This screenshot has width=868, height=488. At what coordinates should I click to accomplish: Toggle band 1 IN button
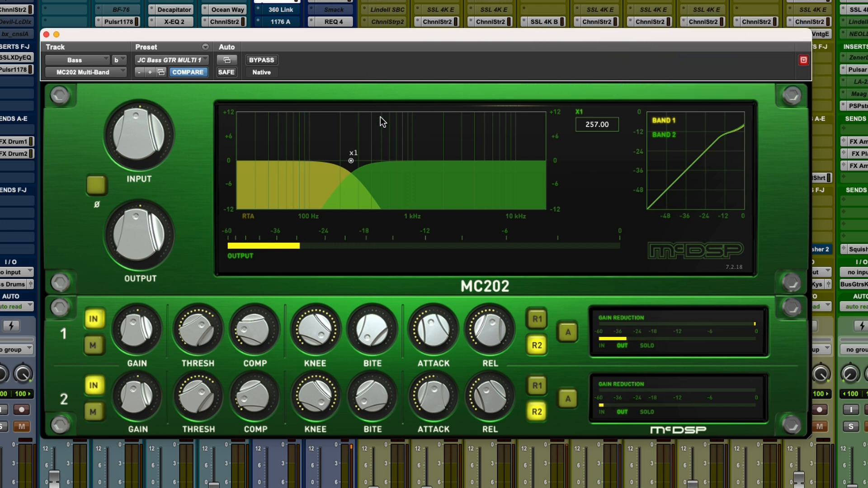94,319
